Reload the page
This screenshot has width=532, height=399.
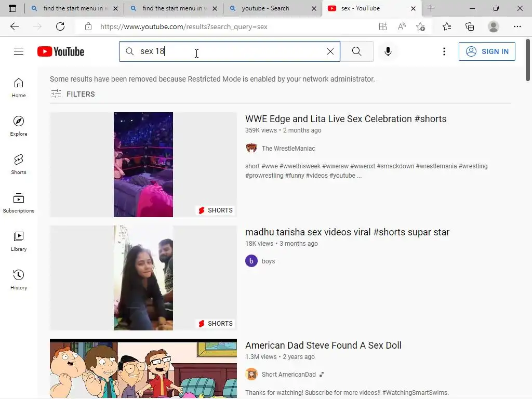coord(60,26)
